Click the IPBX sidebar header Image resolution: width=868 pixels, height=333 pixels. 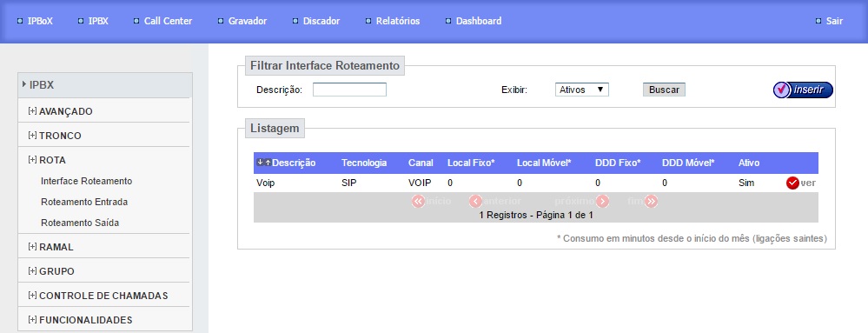[x=105, y=85]
